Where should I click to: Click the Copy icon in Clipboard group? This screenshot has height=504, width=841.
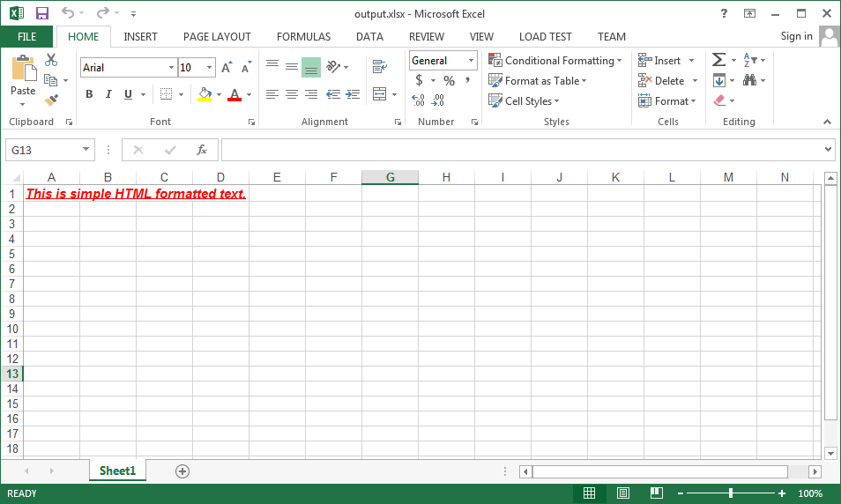[x=51, y=80]
